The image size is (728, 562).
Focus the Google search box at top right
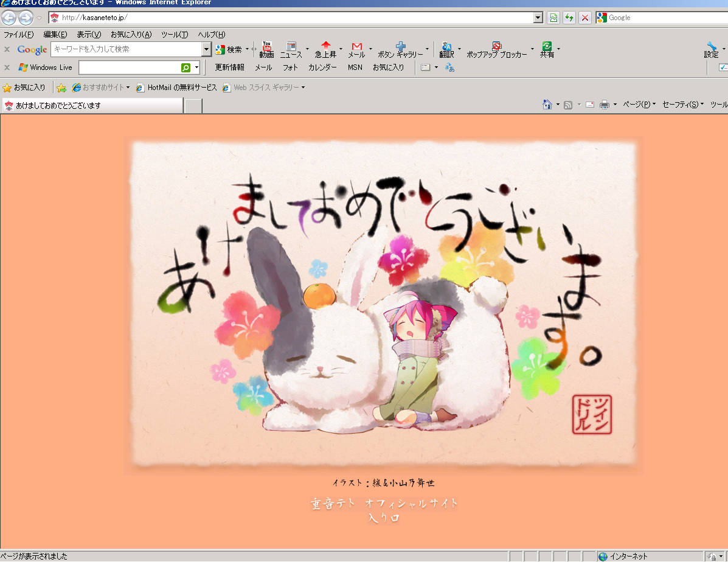point(667,18)
